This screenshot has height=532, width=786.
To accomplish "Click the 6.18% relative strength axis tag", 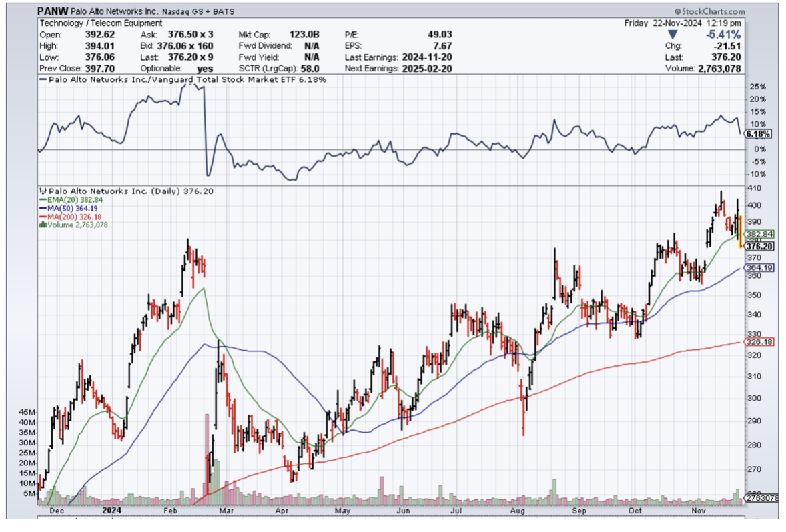I will (758, 133).
